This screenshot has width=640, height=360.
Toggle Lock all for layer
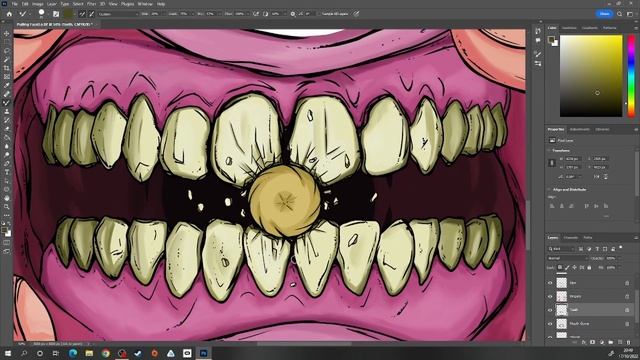pyautogui.click(x=589, y=268)
